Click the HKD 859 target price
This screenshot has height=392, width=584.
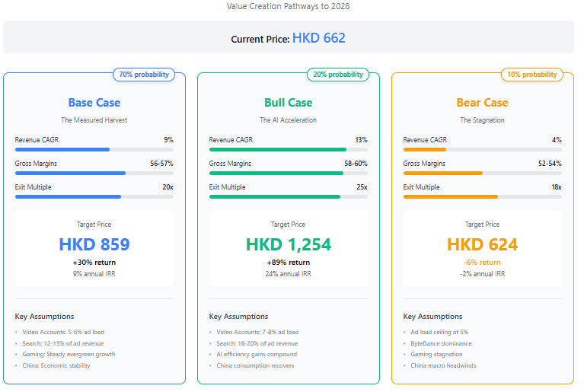(x=94, y=244)
